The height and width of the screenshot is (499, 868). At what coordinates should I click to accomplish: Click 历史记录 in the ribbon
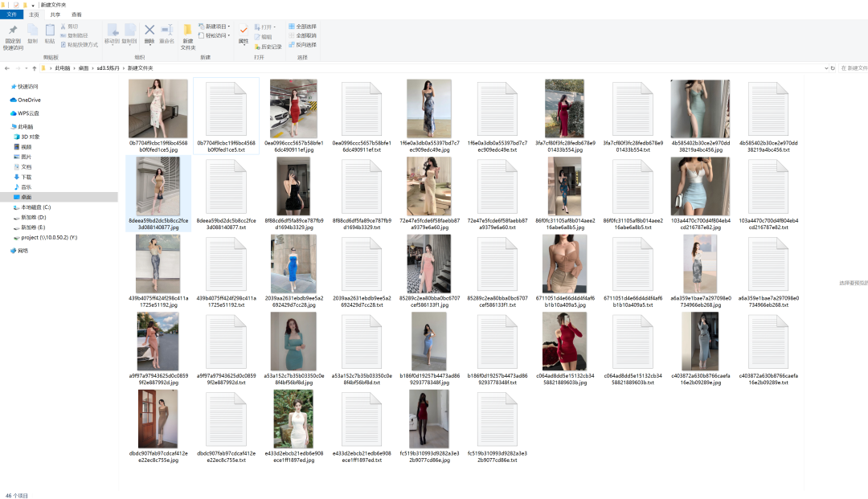click(268, 47)
